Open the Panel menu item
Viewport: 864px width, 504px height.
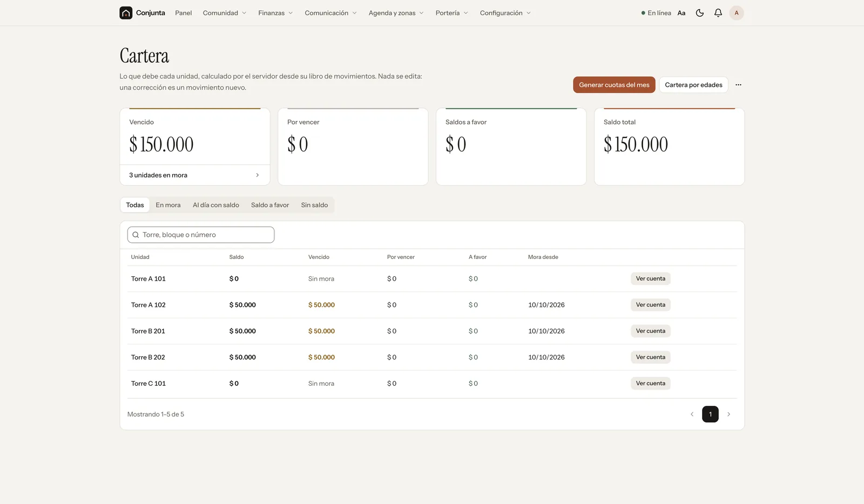coord(183,13)
